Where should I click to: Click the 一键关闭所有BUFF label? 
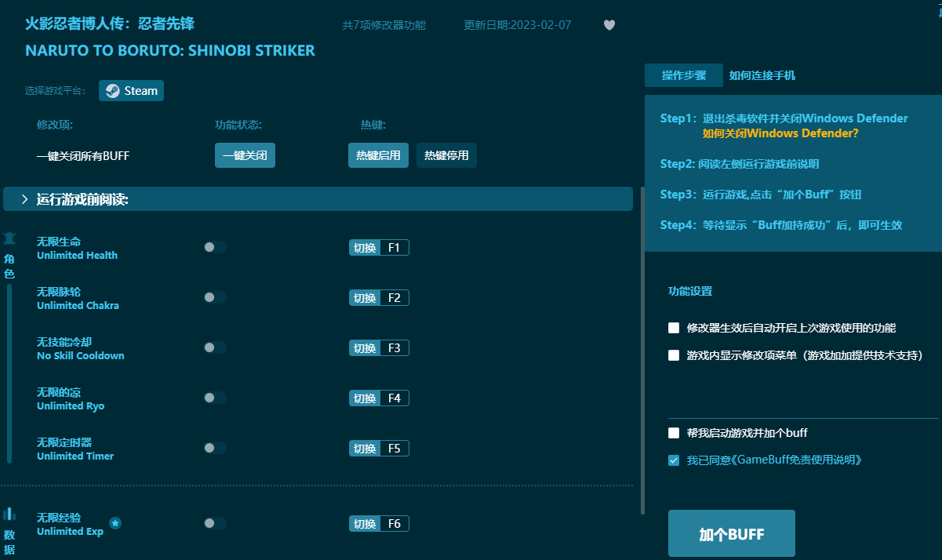pos(83,156)
